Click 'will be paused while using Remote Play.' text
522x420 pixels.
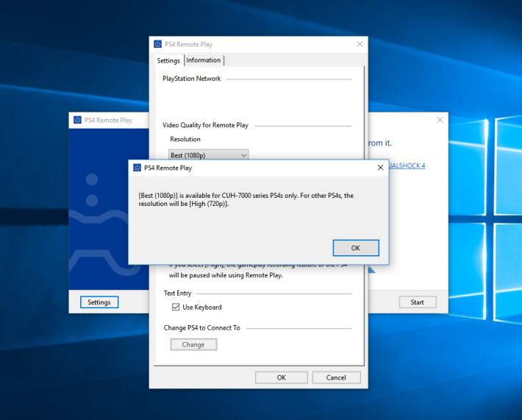226,275
